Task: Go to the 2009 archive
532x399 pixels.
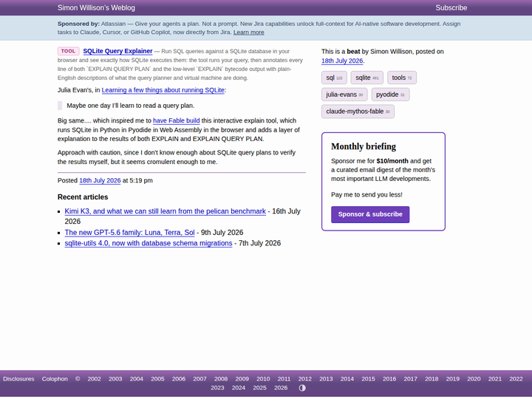Action: (242, 378)
